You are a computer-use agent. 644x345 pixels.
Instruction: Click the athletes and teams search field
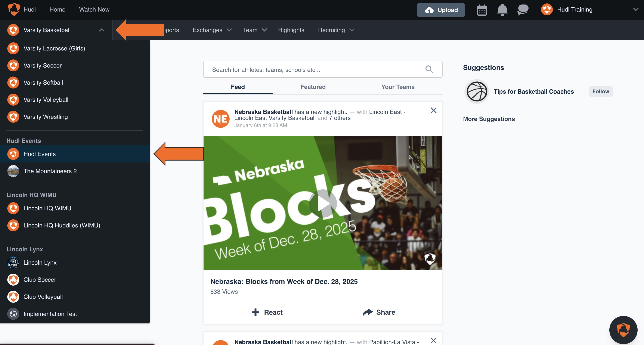click(322, 69)
